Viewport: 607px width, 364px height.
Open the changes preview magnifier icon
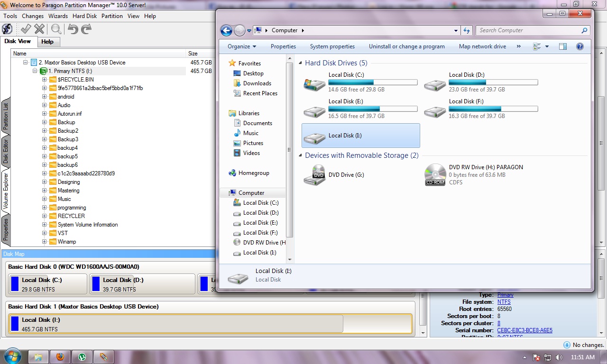pos(56,28)
